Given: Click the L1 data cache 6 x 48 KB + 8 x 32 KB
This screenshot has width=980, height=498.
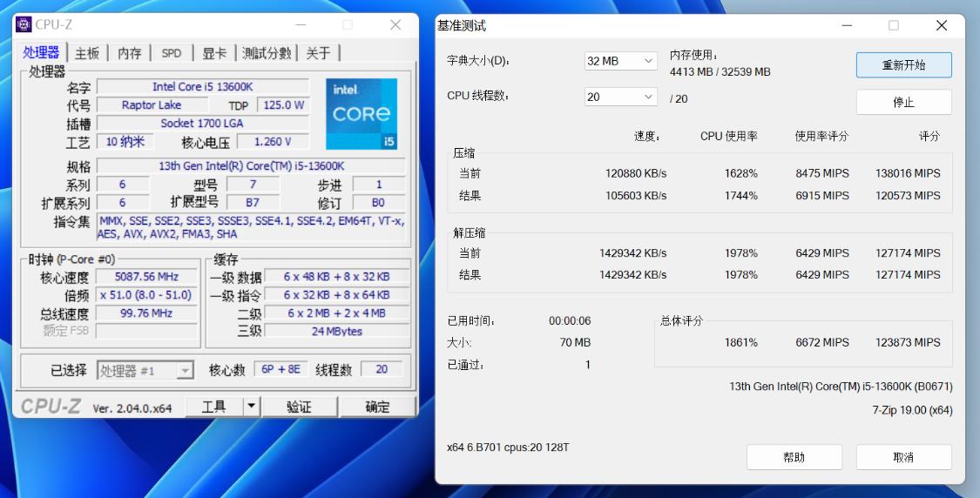Looking at the screenshot, I should click(x=337, y=277).
